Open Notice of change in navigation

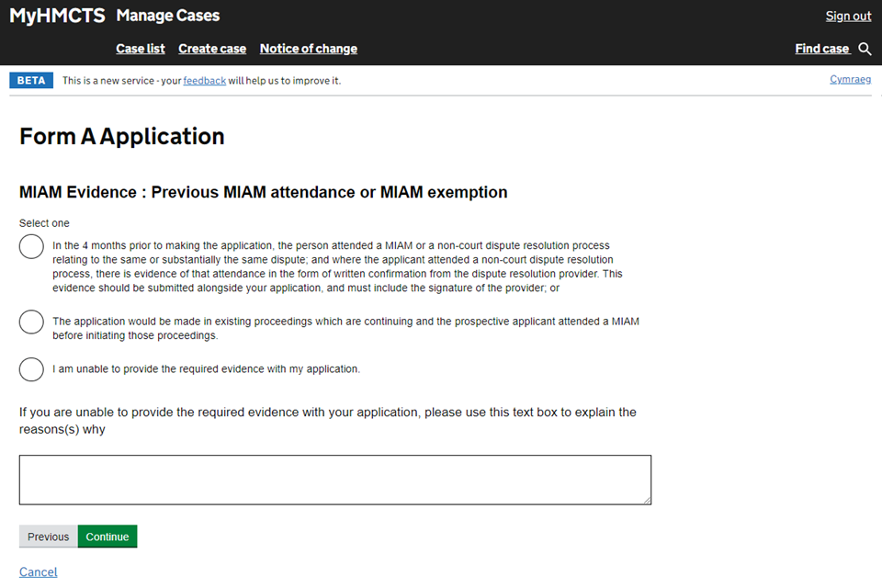tap(309, 49)
